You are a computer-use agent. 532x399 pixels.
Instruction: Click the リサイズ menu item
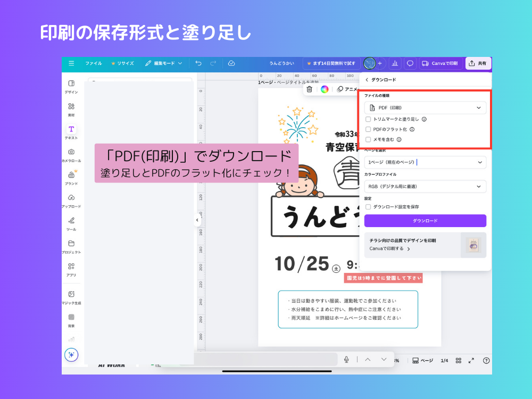(x=123, y=63)
